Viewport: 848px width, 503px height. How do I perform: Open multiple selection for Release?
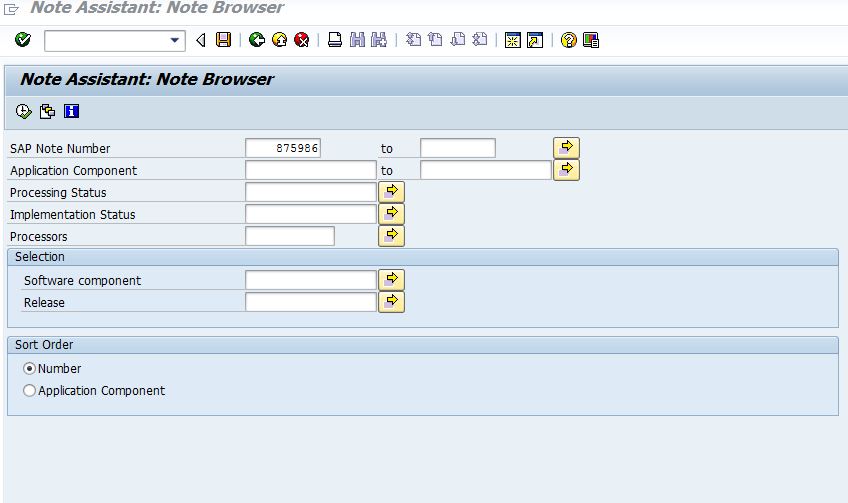coord(392,302)
